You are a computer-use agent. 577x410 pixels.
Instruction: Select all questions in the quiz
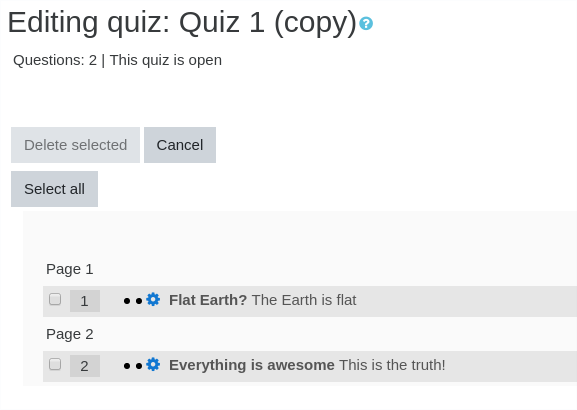[54, 189]
